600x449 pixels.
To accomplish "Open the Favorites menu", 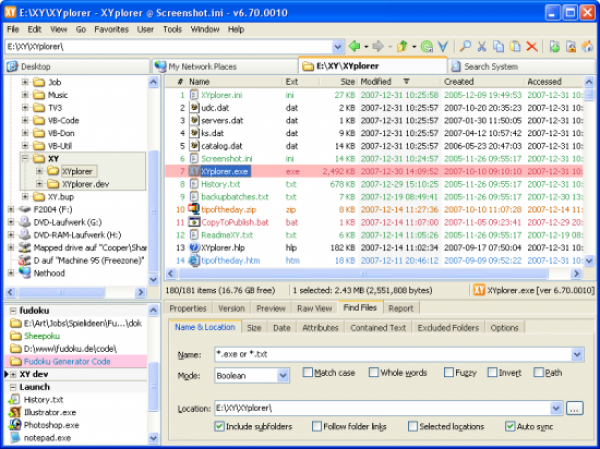I will pyautogui.click(x=110, y=29).
